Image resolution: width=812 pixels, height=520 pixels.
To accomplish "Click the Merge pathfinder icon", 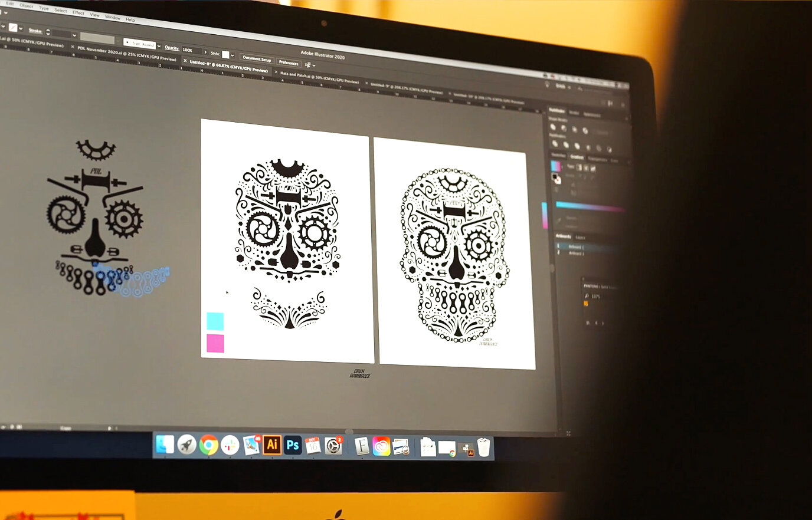I will pos(577,146).
